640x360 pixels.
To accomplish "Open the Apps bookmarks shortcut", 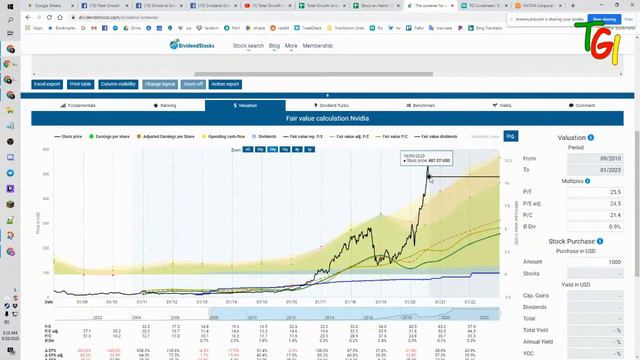I will (34, 28).
